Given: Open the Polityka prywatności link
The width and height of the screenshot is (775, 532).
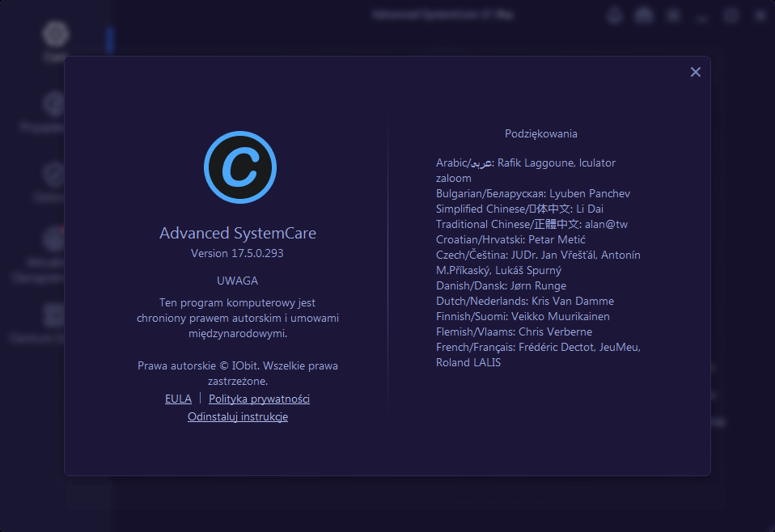Looking at the screenshot, I should pos(259,399).
